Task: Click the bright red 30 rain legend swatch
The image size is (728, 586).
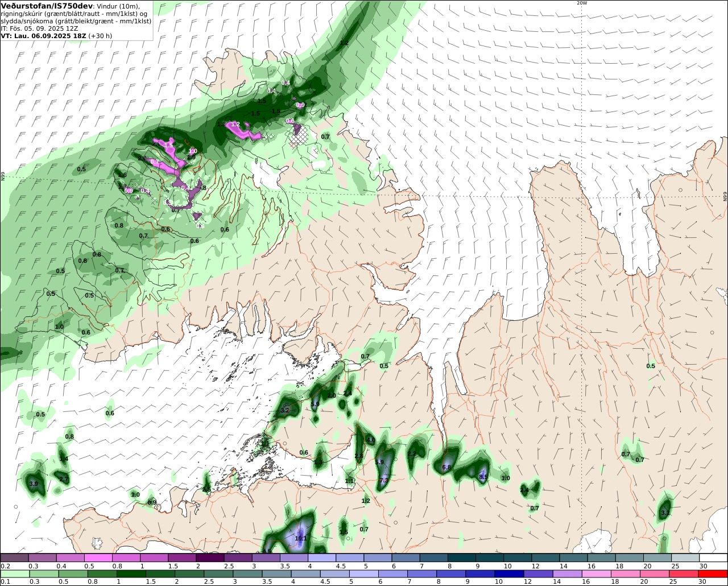Action: tap(713, 573)
